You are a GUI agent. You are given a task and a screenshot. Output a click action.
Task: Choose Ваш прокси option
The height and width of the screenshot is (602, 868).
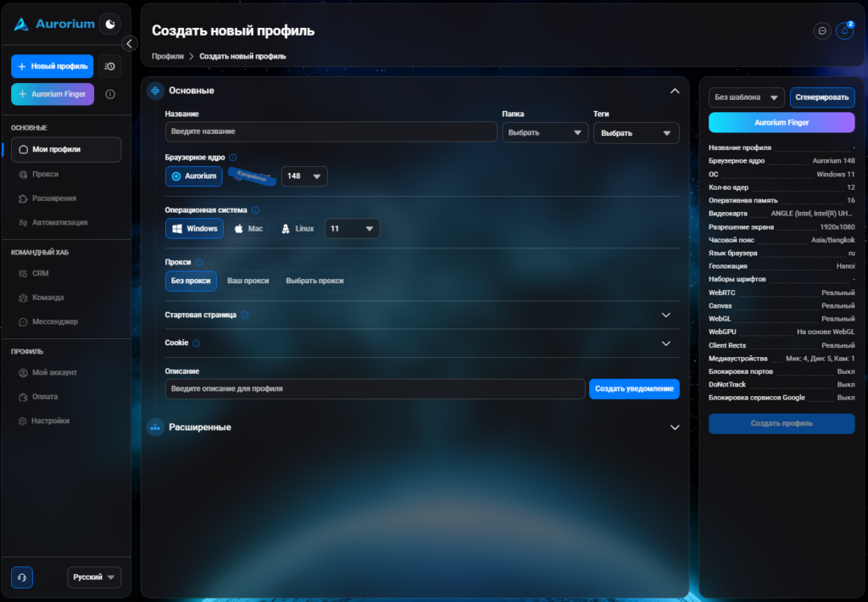click(248, 281)
